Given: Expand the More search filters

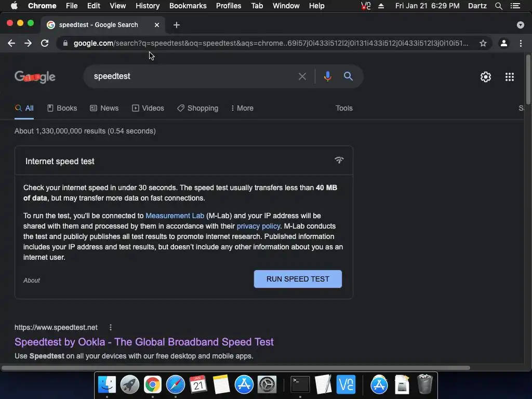Looking at the screenshot, I should click(x=242, y=108).
